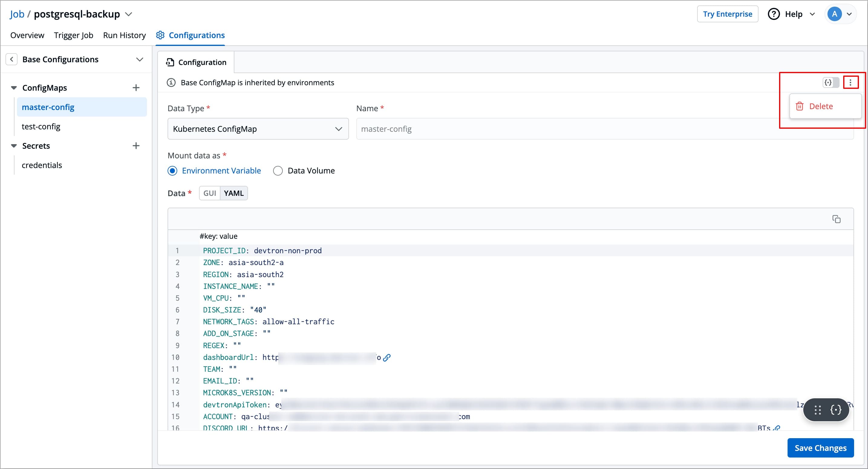Switch to the Run History tab
The image size is (868, 469).
[124, 35]
